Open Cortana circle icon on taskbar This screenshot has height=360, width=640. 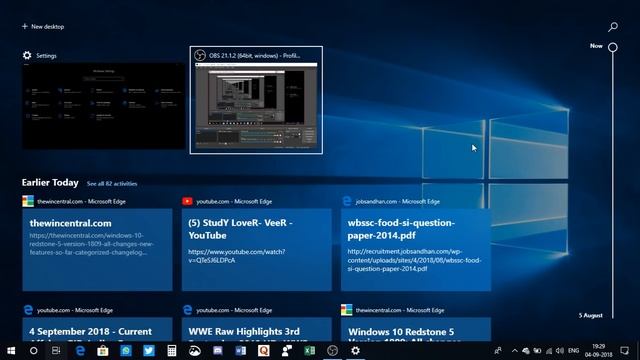tap(33, 351)
